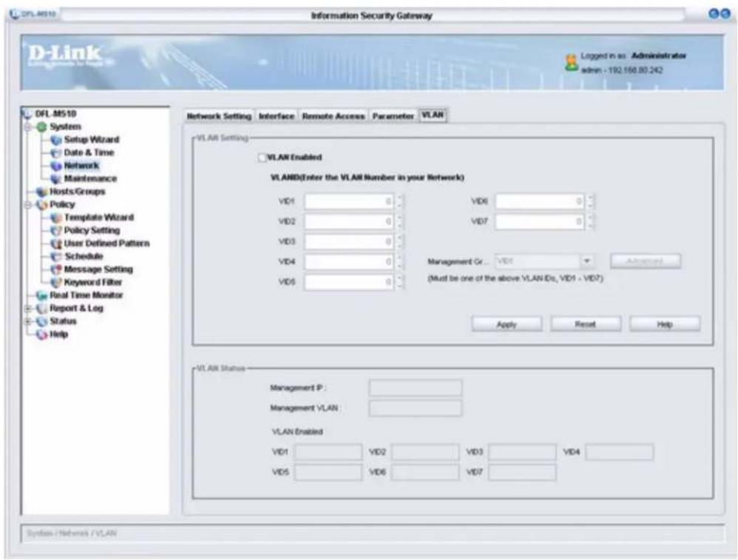The image size is (738, 560).
Task: Select Hosts/Groups in the tree
Action: pyautogui.click(x=77, y=192)
